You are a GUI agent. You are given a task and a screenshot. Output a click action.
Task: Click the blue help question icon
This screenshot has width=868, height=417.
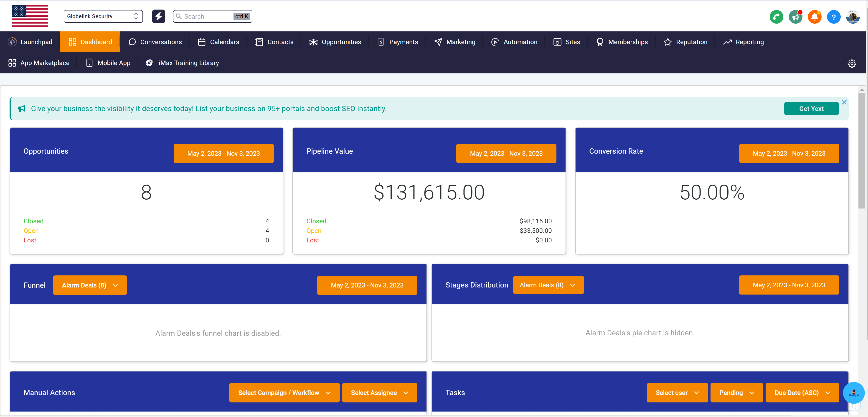pyautogui.click(x=833, y=17)
